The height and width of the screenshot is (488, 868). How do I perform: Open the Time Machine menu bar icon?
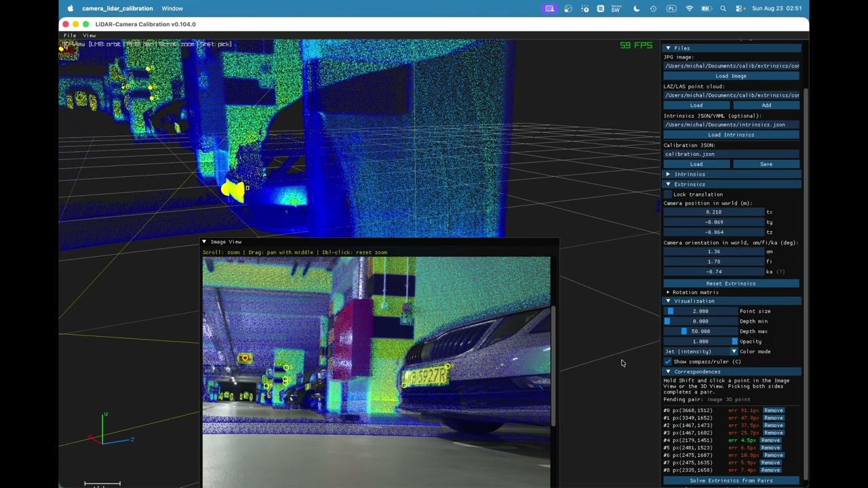point(653,8)
